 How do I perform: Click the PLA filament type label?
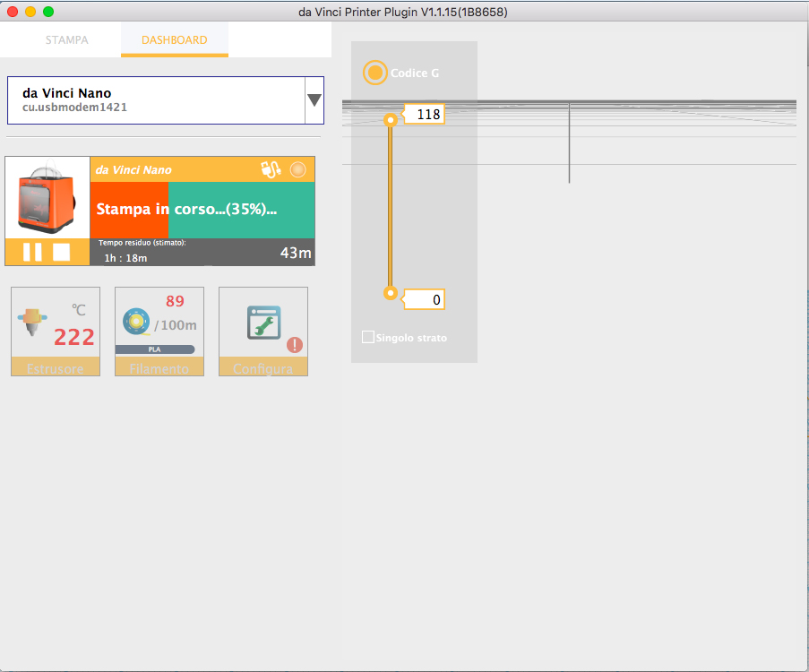(155, 349)
